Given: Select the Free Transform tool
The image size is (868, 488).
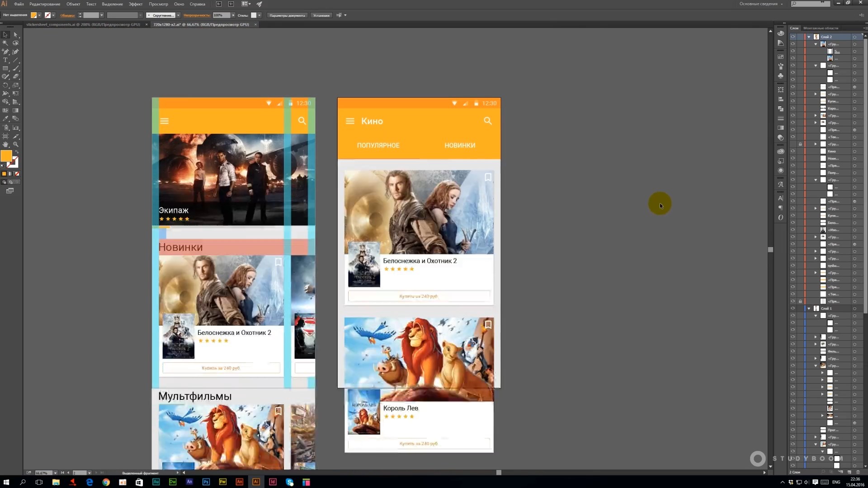Looking at the screenshot, I should (16, 94).
